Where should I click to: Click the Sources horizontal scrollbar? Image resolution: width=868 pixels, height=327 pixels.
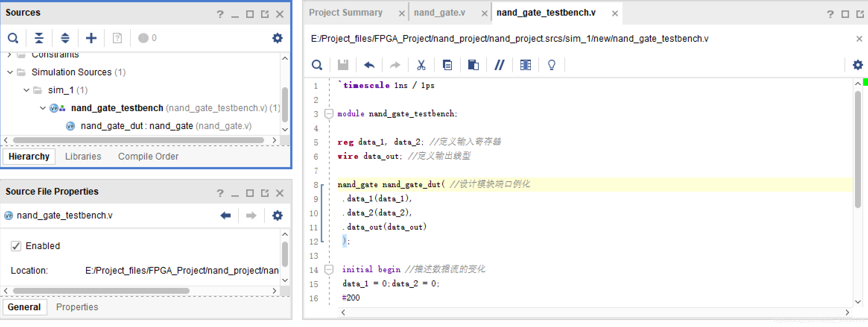click(x=139, y=140)
